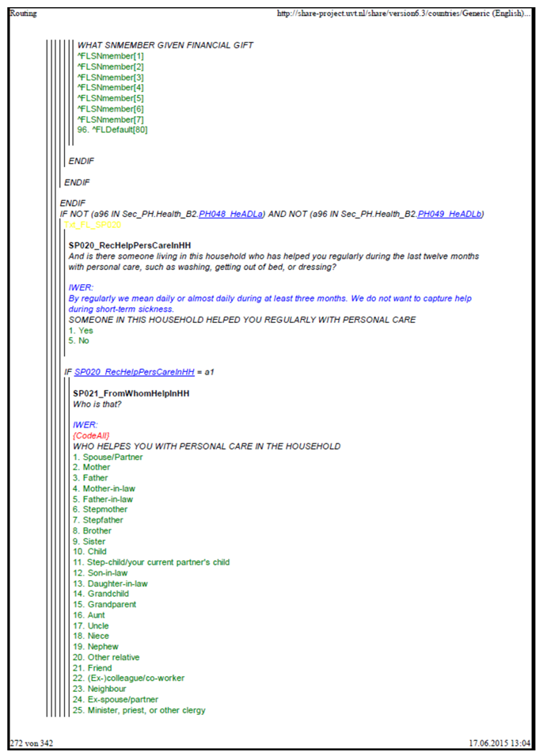Viewport: 543px width, 756px height.
Task: Select '^FLSNmember[4]' entry
Action: click(x=111, y=88)
